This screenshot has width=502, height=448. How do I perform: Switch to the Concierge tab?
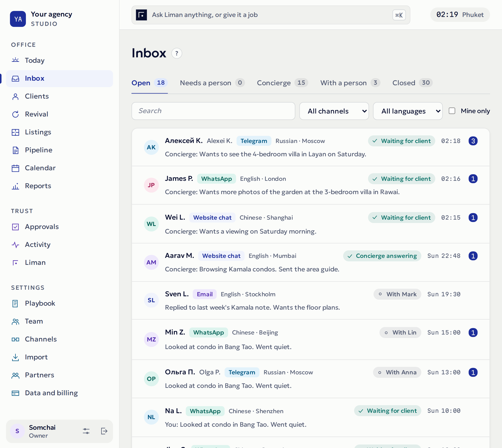282,83
